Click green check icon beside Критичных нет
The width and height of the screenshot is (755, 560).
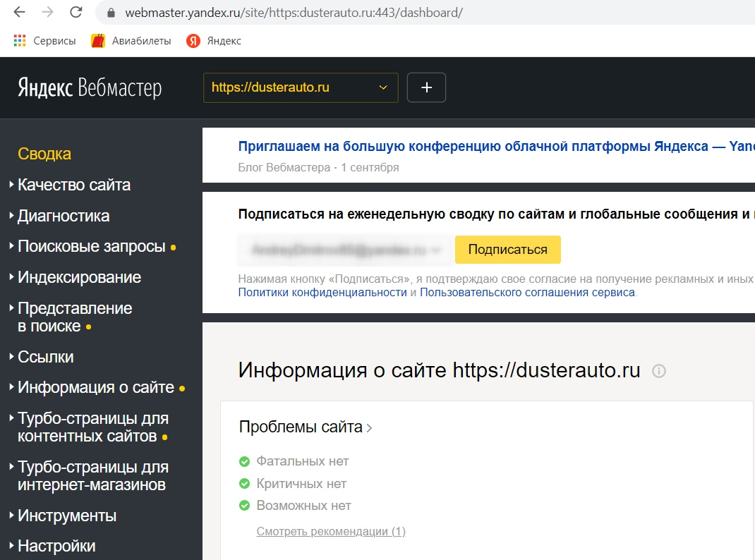[245, 484]
